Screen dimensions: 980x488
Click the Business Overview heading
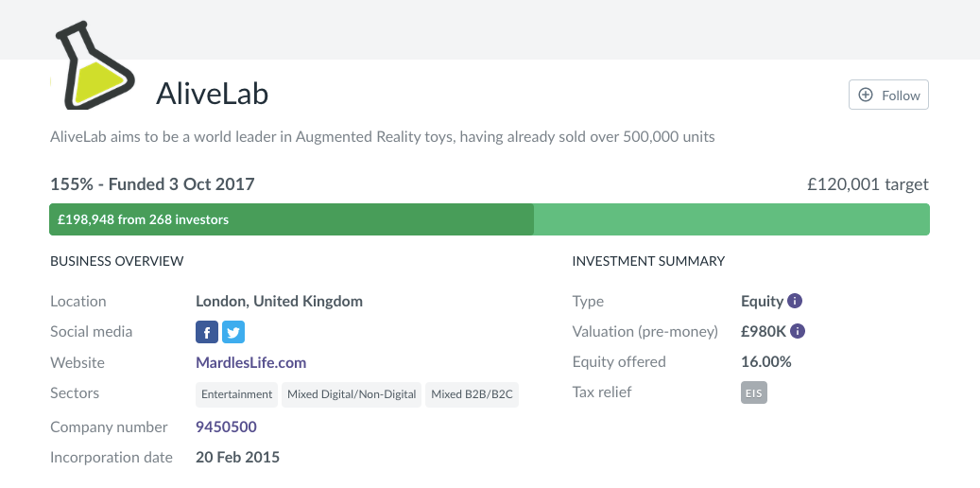[116, 261]
